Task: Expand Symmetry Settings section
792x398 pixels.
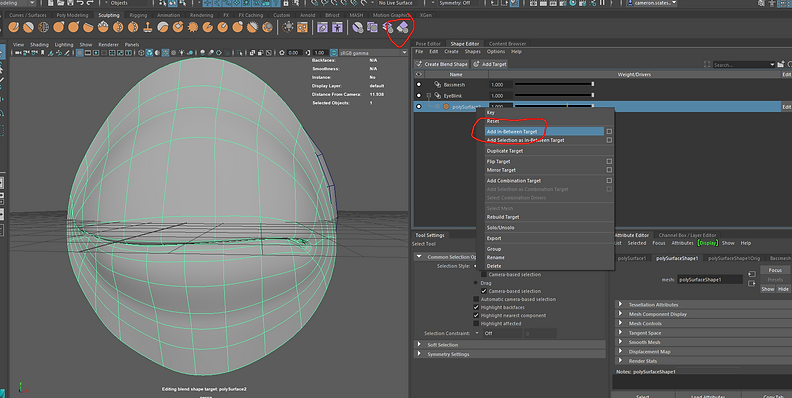Action: [x=419, y=354]
